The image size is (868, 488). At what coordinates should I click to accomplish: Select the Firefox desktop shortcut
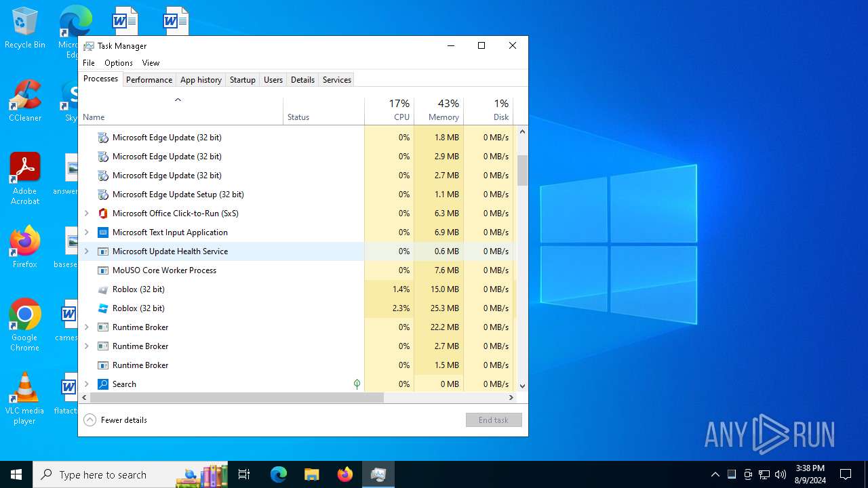tap(25, 247)
